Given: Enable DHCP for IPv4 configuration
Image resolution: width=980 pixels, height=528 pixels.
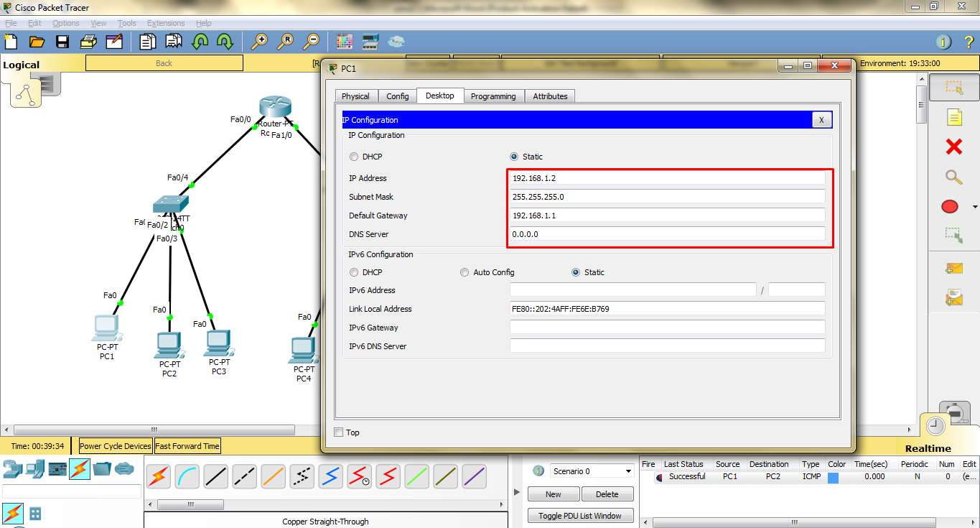Looking at the screenshot, I should 354,157.
